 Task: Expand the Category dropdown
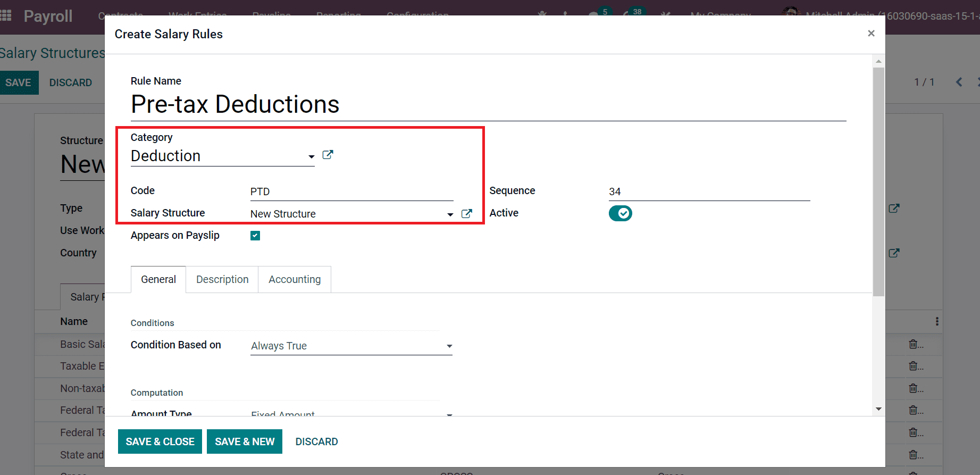click(x=311, y=156)
